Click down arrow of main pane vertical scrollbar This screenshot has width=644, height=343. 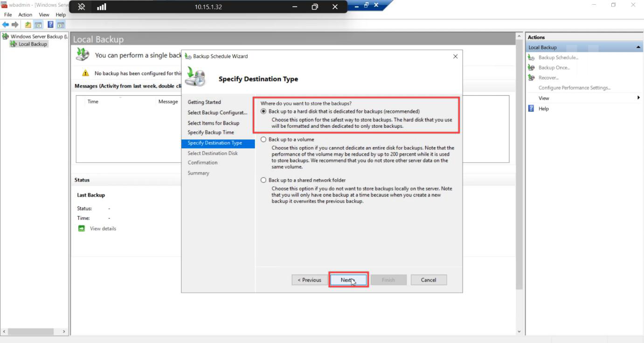[x=519, y=332]
